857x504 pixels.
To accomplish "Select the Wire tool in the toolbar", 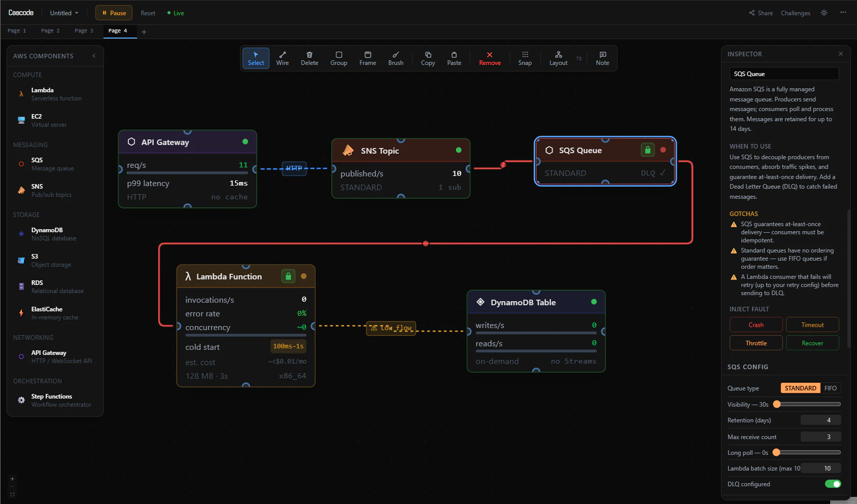I will (282, 58).
